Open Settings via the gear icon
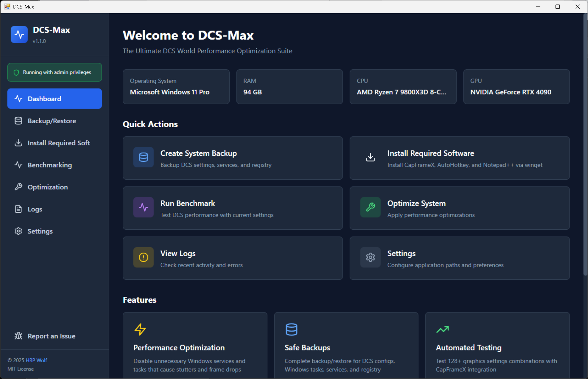588x379 pixels. [x=18, y=231]
